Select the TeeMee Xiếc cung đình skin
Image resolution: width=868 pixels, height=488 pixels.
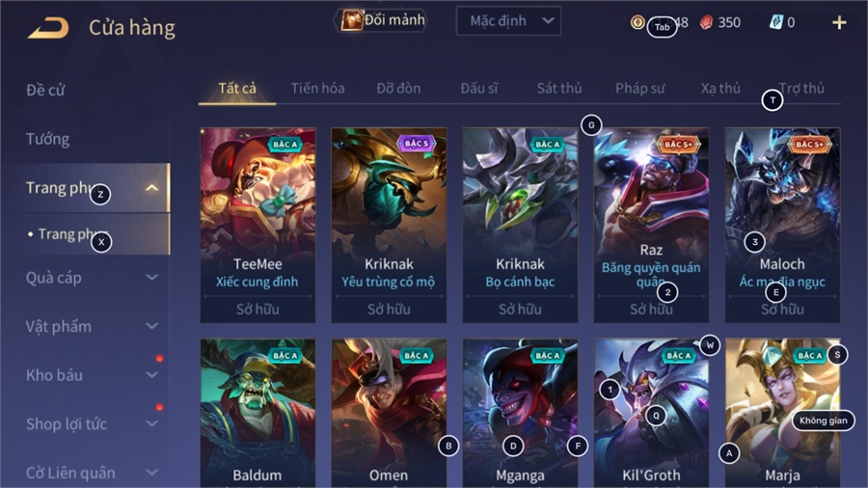pyautogui.click(x=258, y=225)
